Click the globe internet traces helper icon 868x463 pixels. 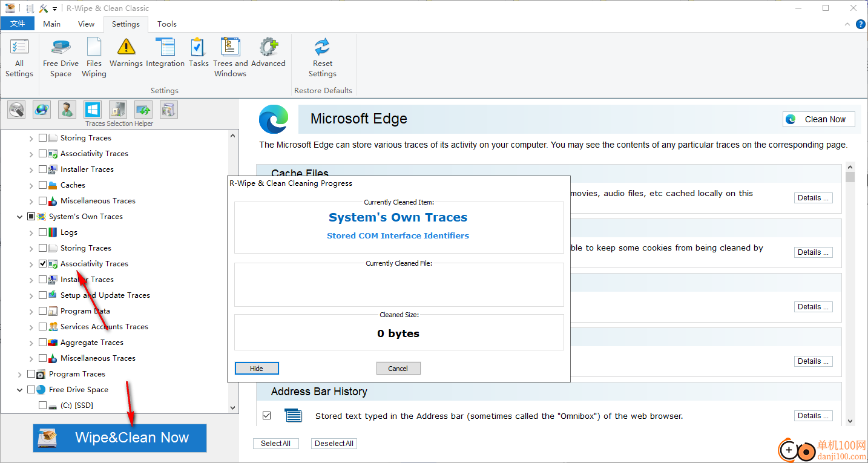[x=42, y=110]
